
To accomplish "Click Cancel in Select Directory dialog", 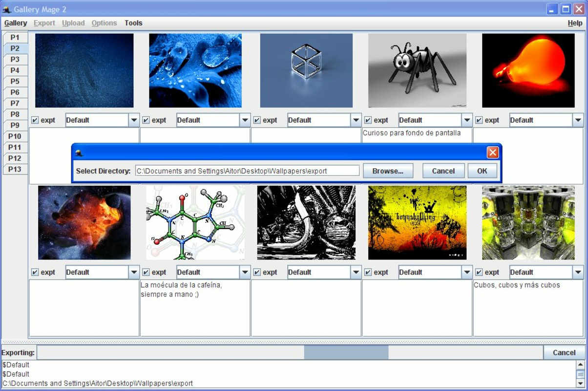I will point(443,171).
